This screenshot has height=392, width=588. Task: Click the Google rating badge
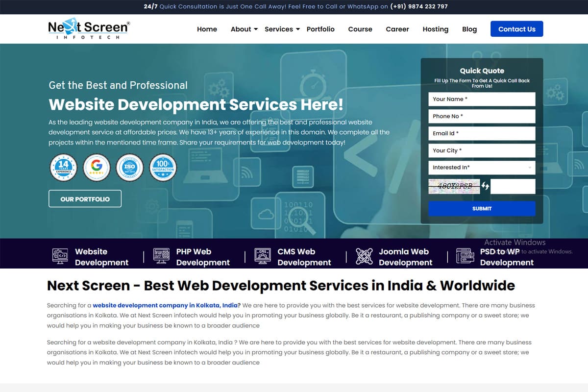click(97, 168)
